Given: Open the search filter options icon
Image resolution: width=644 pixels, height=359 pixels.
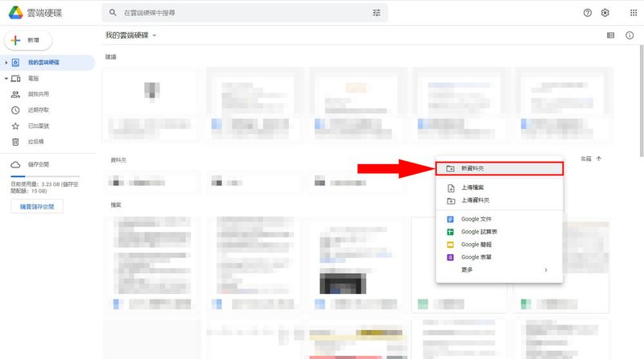Looking at the screenshot, I should point(376,13).
